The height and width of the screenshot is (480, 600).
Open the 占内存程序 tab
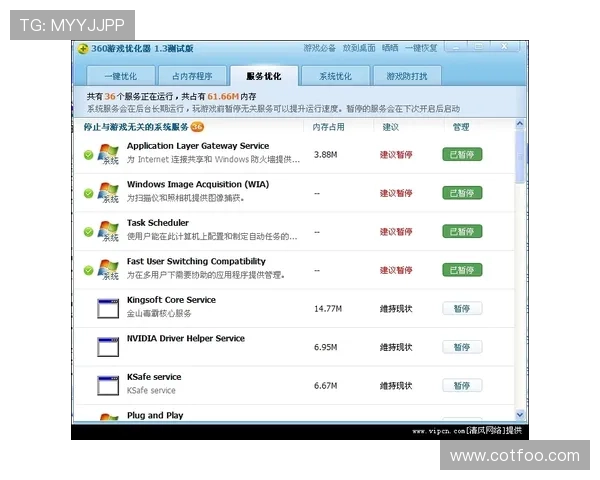[x=192, y=76]
